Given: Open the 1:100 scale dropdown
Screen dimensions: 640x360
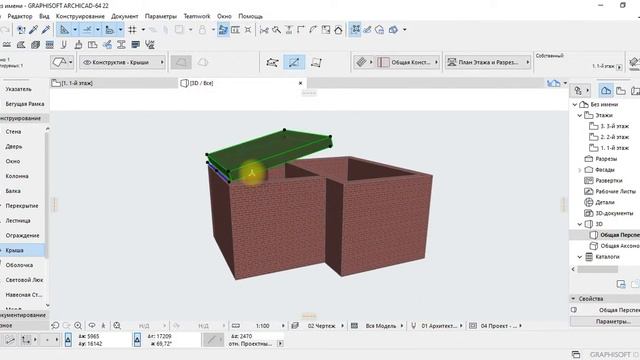Looking at the screenshot, I should click(262, 326).
